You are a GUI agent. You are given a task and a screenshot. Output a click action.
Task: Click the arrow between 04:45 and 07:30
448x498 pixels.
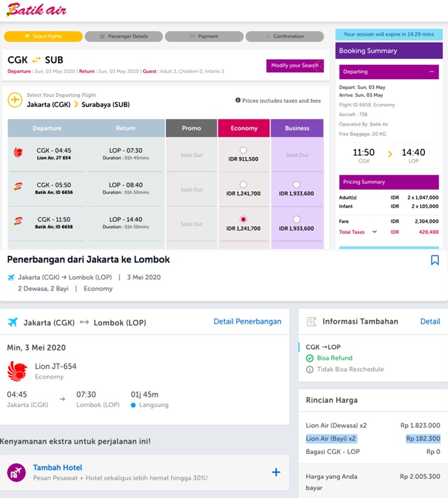(63, 399)
